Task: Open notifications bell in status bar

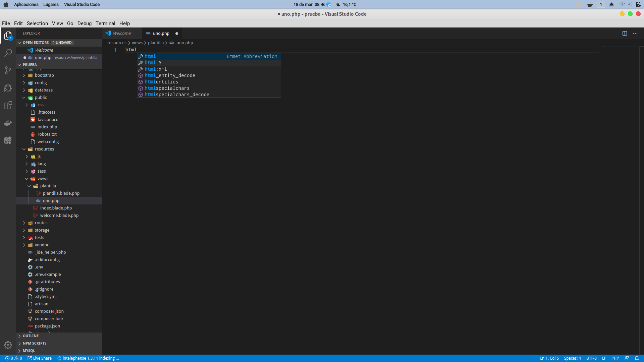Action: tap(637, 358)
